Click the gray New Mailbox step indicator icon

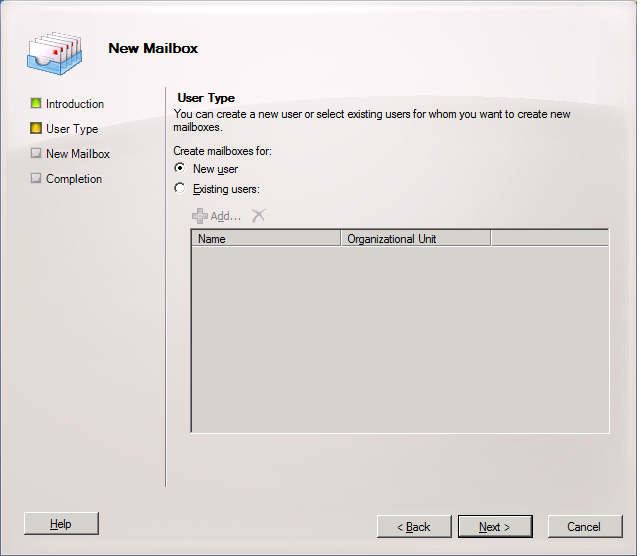point(36,154)
